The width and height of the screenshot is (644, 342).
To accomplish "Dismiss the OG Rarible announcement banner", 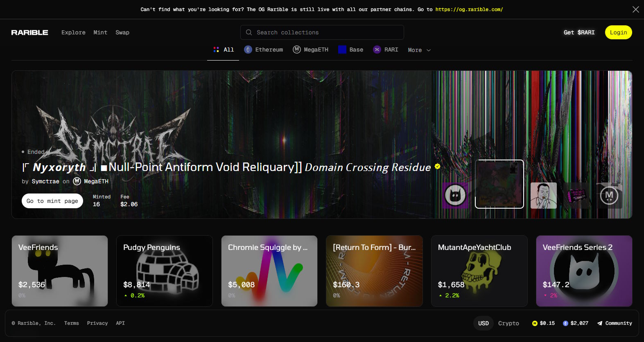I will (x=635, y=9).
